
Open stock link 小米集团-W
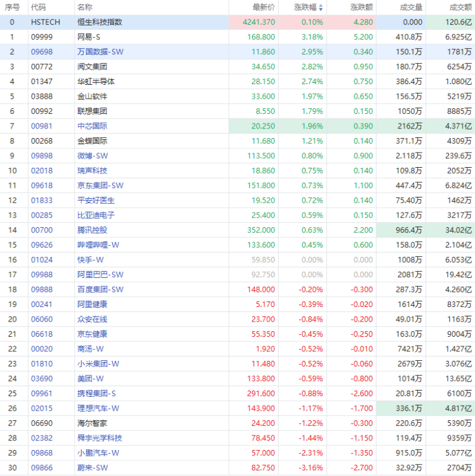98,364
